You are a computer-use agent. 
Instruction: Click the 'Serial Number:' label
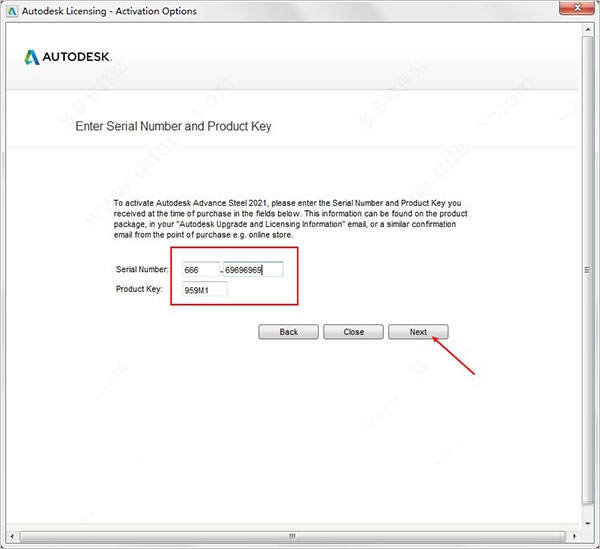[142, 269]
